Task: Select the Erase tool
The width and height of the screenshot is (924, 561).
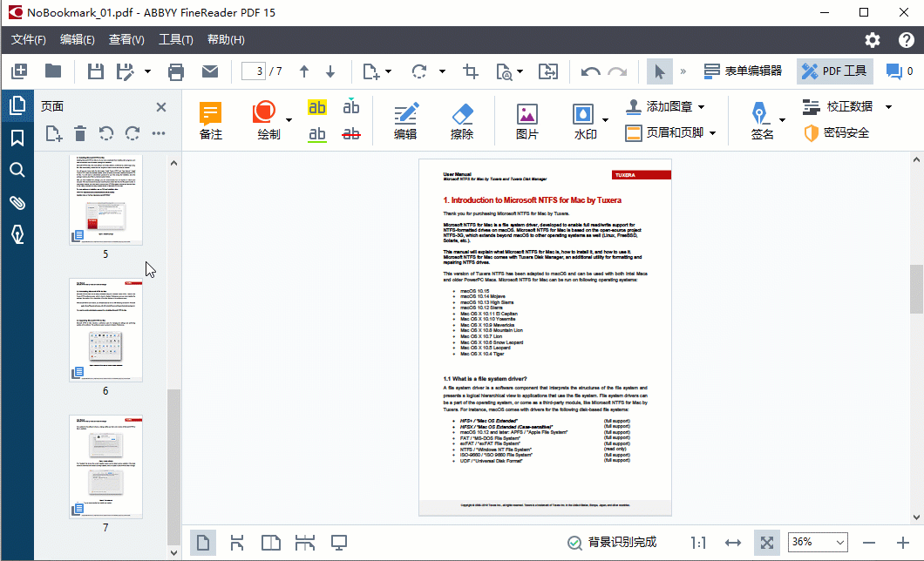Action: click(462, 121)
